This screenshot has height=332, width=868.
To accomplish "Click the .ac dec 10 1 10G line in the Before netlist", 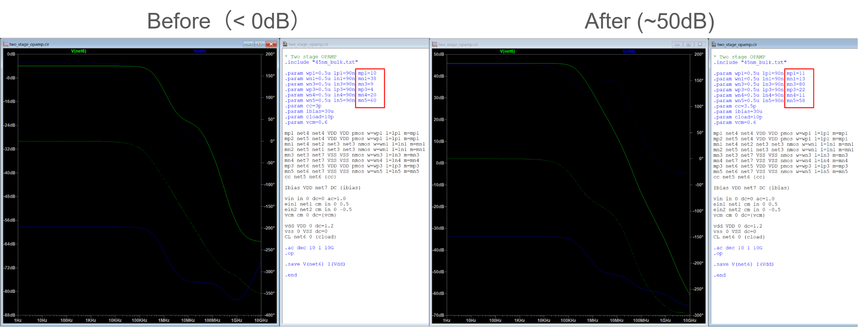I will tap(309, 248).
